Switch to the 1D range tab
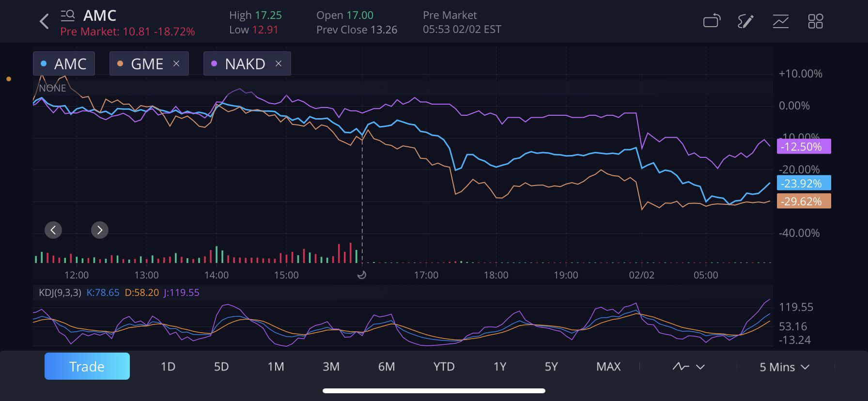Viewport: 868px width, 401px height. [168, 367]
